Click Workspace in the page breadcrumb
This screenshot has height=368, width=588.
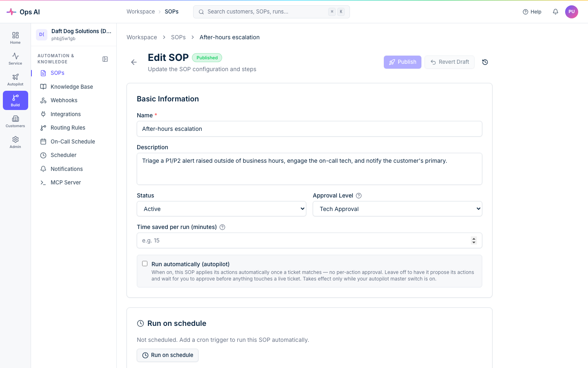click(x=142, y=37)
